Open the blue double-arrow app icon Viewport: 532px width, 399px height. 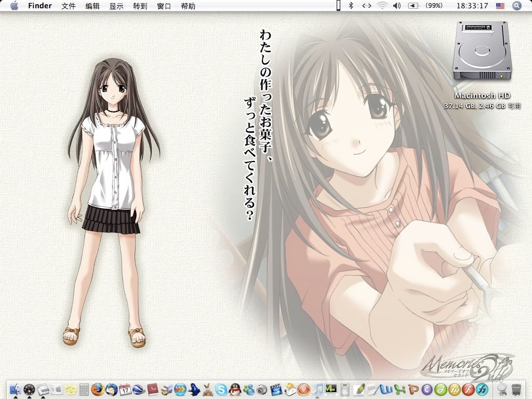click(180, 390)
